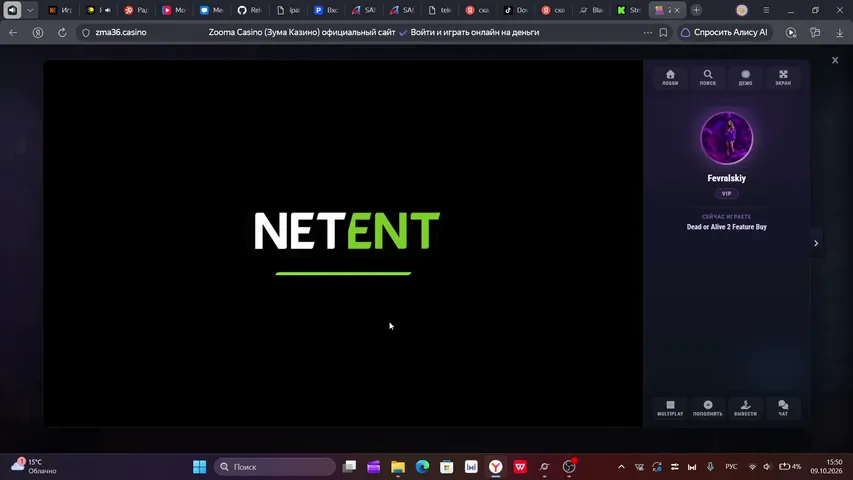Viewport: 853px width, 480px height.
Task: Show hidden system tray icons
Action: coord(621,466)
